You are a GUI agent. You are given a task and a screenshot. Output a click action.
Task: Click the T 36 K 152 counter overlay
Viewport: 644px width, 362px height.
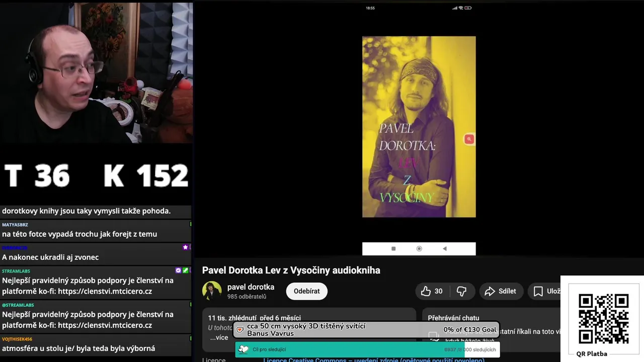[x=96, y=175]
